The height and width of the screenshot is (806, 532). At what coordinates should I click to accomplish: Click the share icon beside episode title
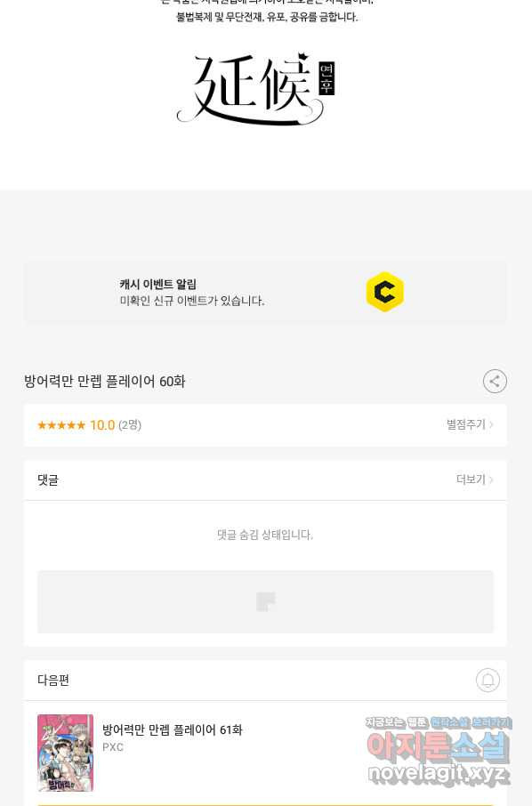coord(495,382)
